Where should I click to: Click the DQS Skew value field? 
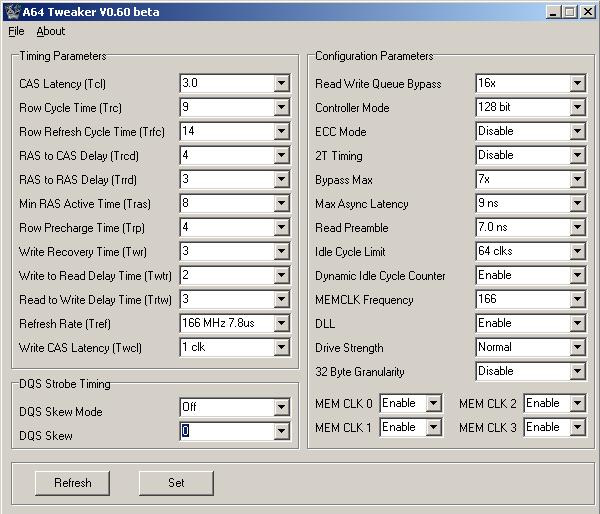pos(235,431)
